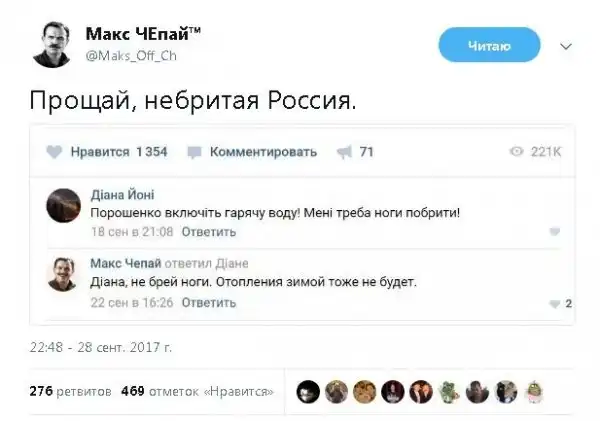Click the megaphone share icon showing 71
The height and width of the screenshot is (421, 600).
[344, 152]
